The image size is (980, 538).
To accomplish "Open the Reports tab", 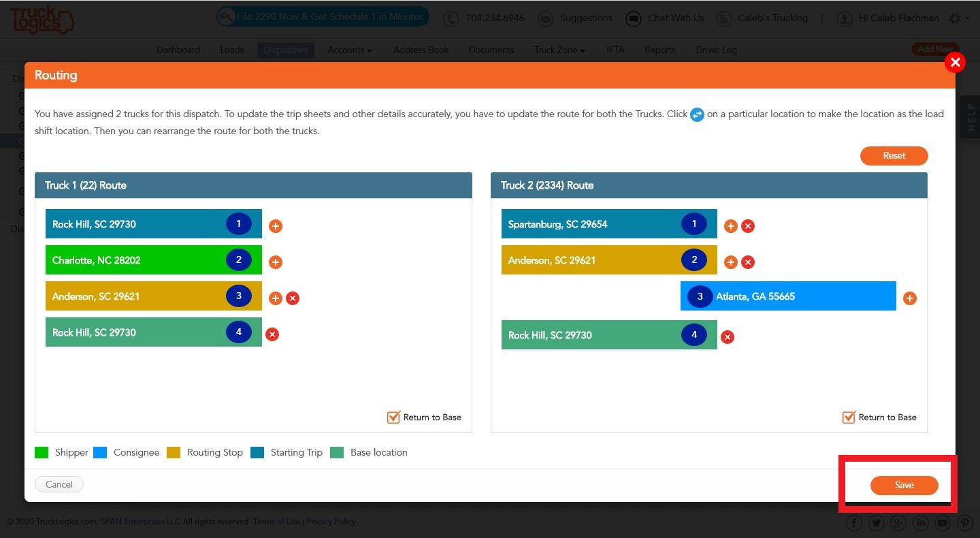I will pyautogui.click(x=660, y=50).
